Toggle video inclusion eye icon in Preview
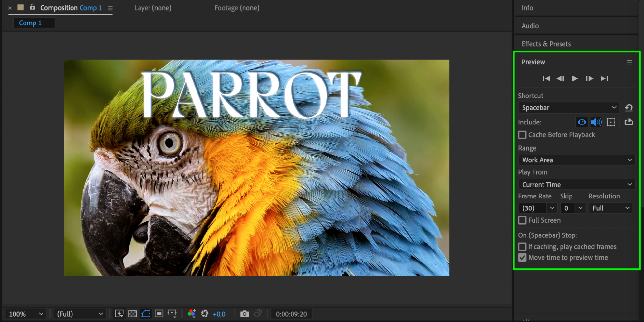This screenshot has width=644, height=322. (582, 122)
